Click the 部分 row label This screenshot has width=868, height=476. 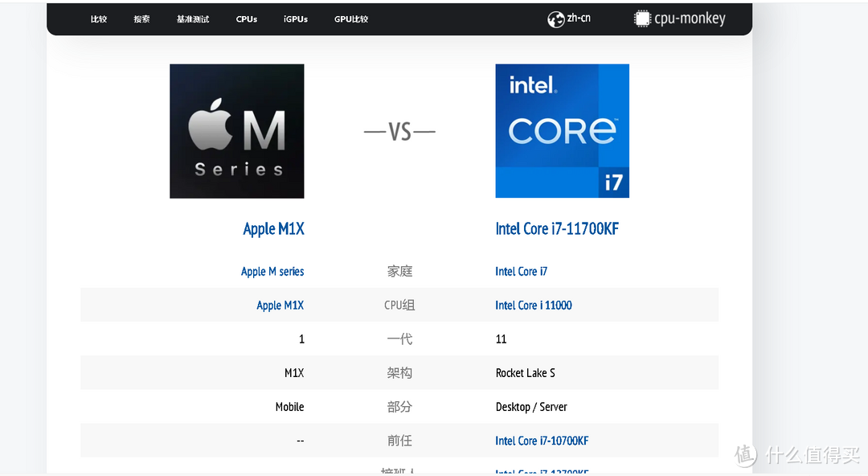coord(399,407)
